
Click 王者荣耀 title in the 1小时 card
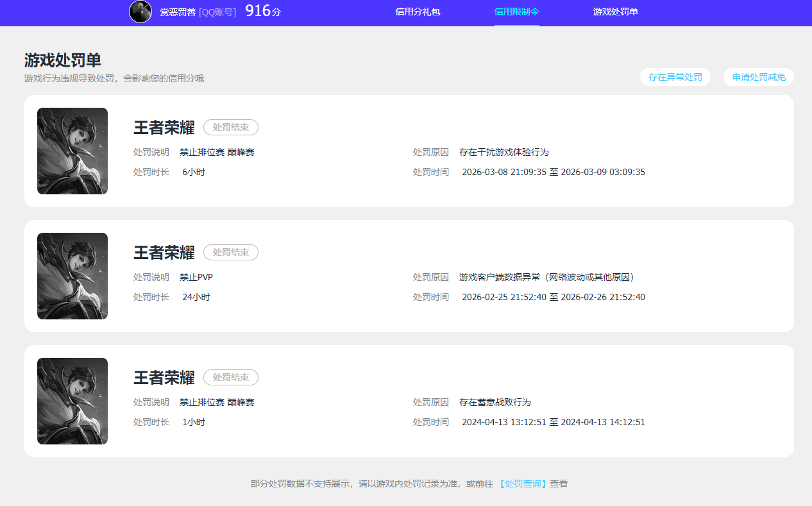tap(164, 377)
